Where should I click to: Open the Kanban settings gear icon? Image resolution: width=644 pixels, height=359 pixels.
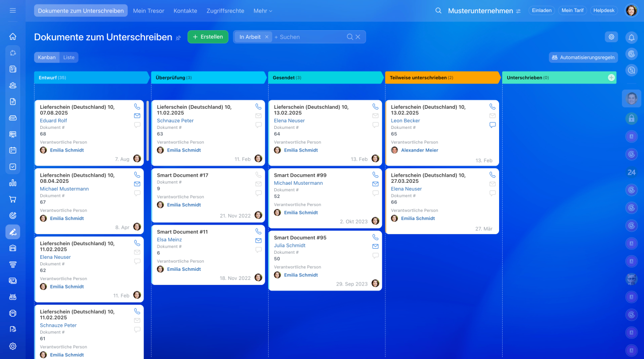(x=611, y=37)
